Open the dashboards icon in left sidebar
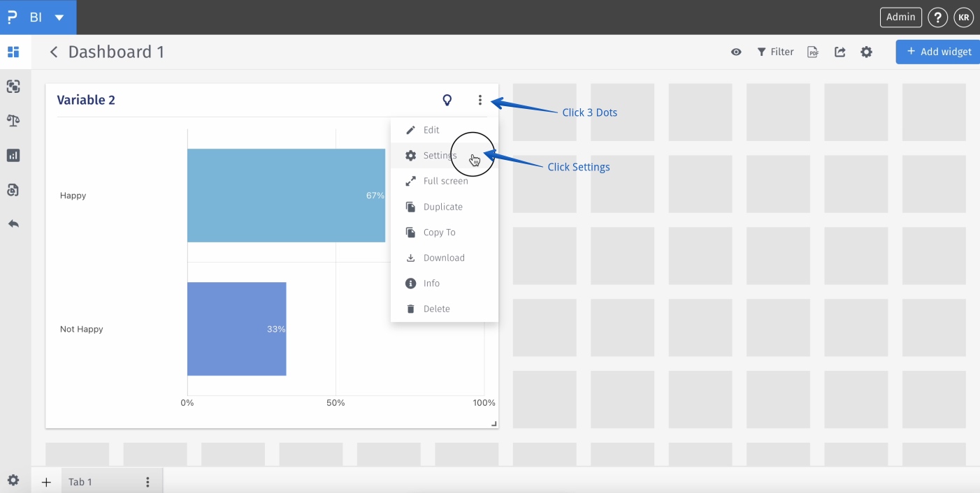The width and height of the screenshot is (980, 493). [13, 52]
